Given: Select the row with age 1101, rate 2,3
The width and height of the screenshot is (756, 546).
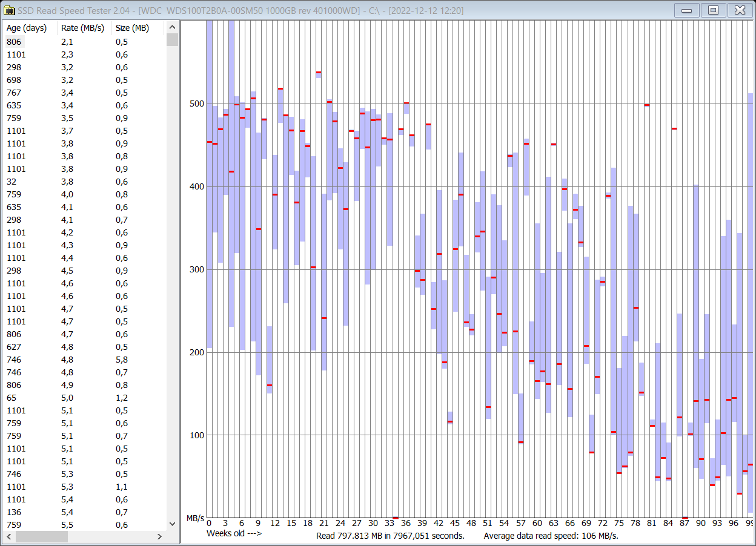Looking at the screenshot, I should tap(85, 54).
